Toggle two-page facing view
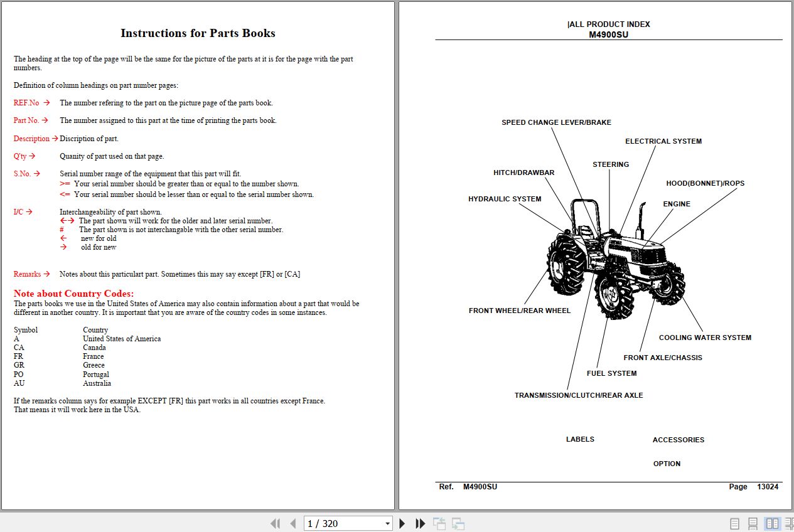This screenshot has height=532, width=794. point(772,523)
